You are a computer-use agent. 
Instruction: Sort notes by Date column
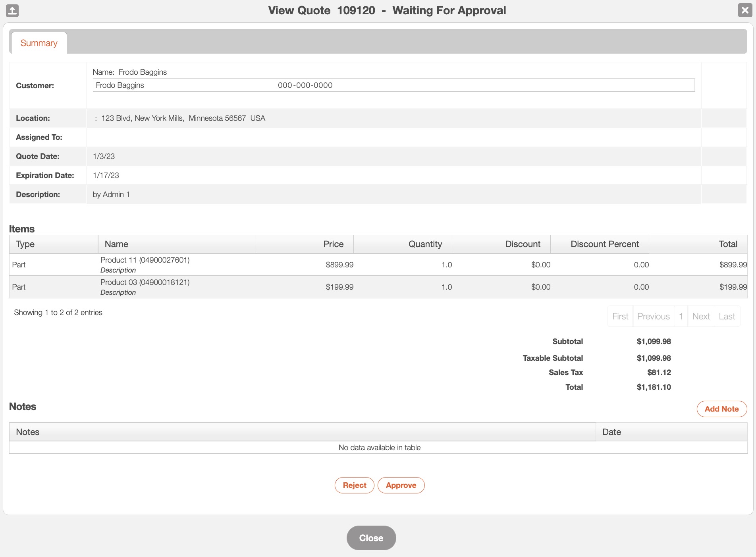click(671, 432)
